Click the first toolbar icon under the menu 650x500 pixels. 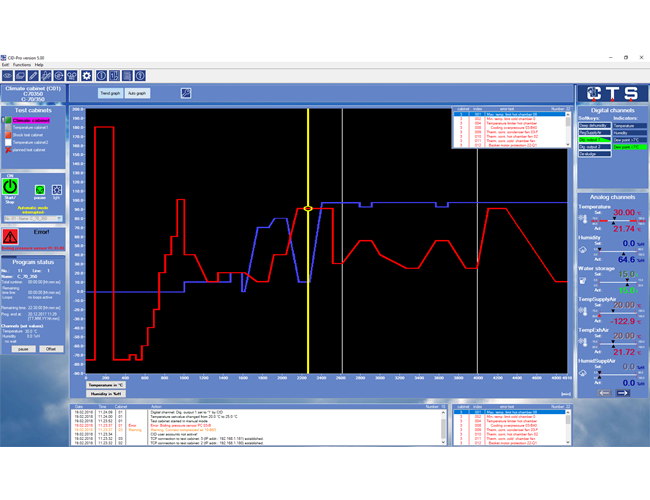[9, 75]
